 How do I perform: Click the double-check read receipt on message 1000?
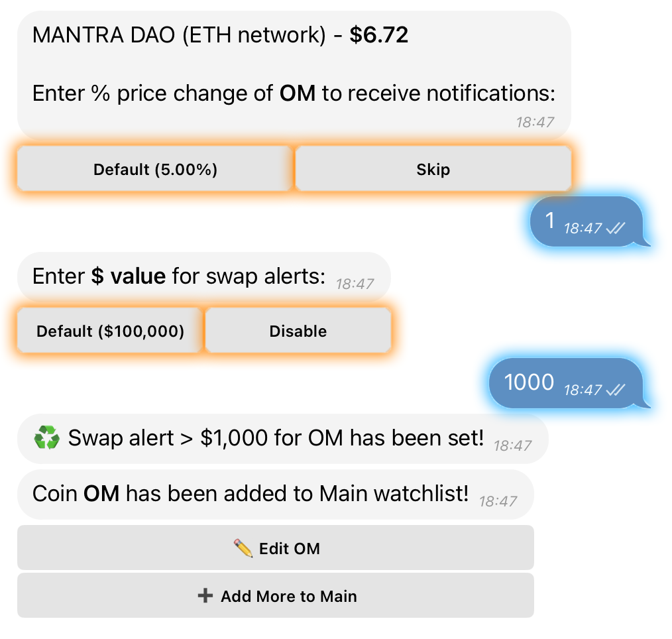point(616,390)
